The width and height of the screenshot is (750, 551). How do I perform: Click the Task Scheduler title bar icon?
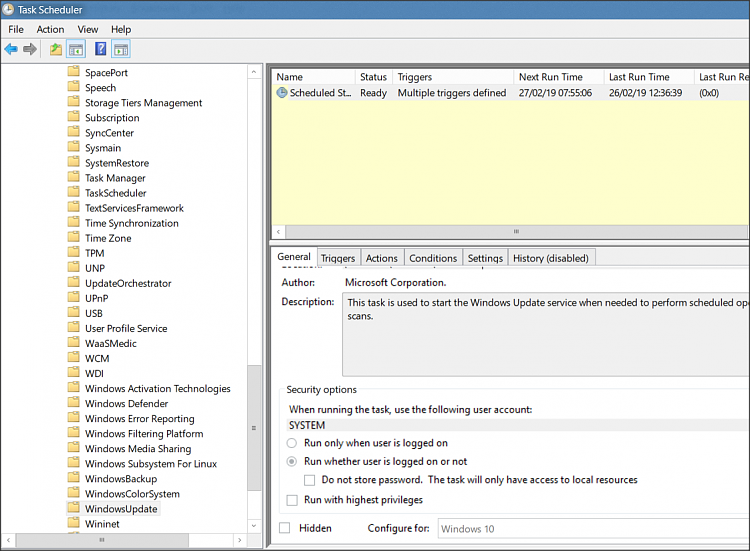8,9
